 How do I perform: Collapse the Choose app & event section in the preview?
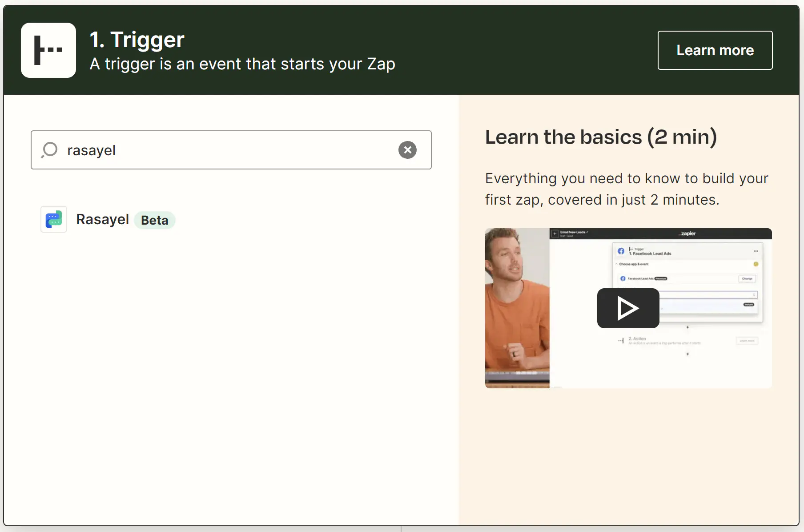pos(616,264)
